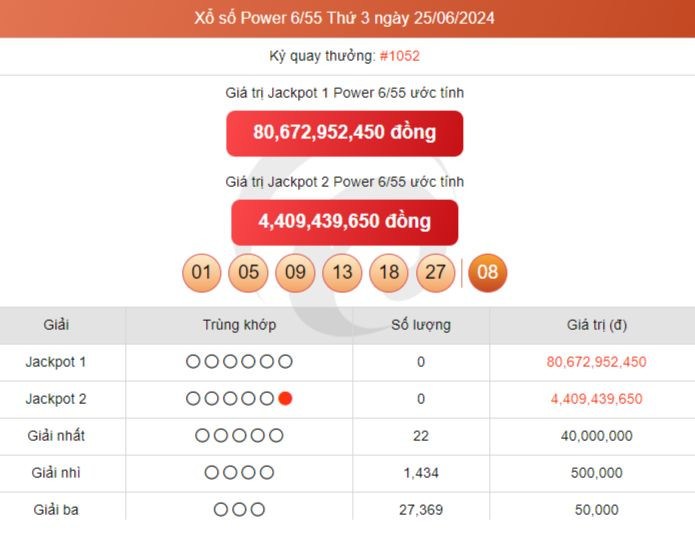Click the Jackpot 2 value 4,409,439,650 đồng banner
Image resolution: width=695 pixels, height=543 pixels.
[345, 222]
